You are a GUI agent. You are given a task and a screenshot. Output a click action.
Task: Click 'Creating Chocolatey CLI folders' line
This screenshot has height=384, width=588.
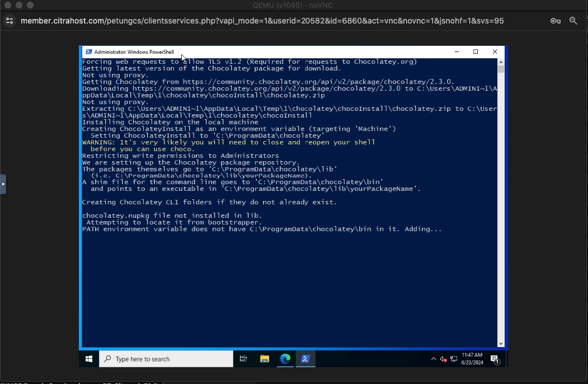click(x=209, y=202)
